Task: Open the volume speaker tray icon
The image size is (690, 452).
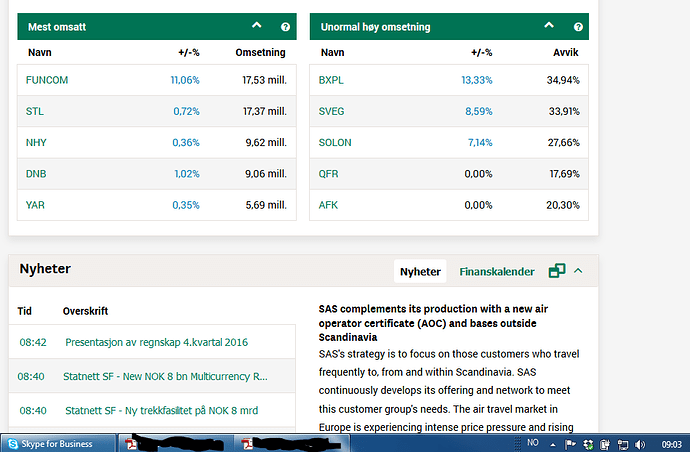Action: point(640,445)
